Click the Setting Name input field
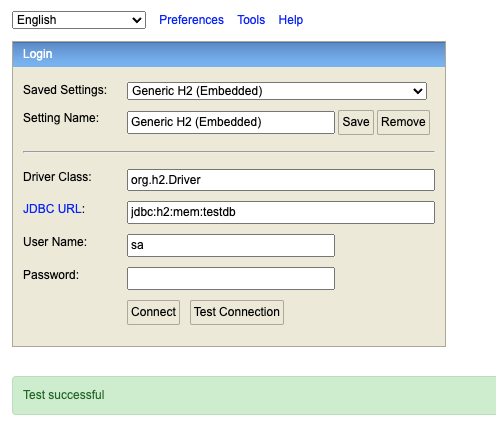 [x=231, y=122]
